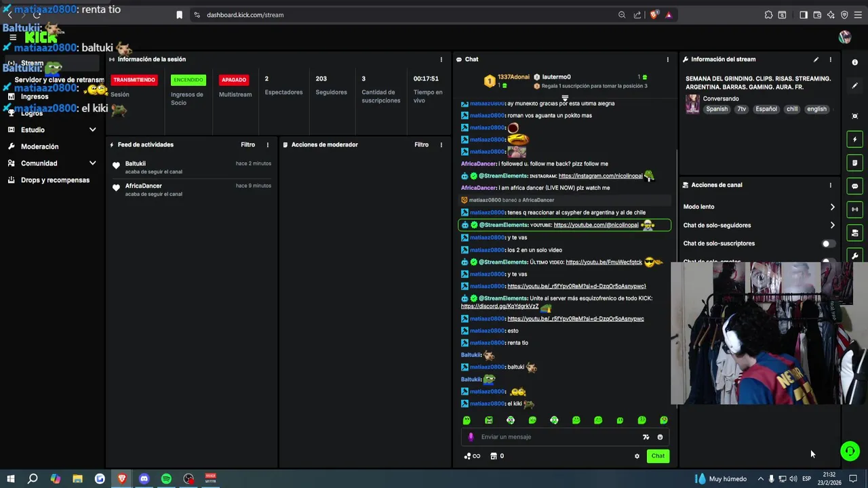This screenshot has height=488, width=868.
Task: Open the hamburger sidebar menu
Action: coord(12,37)
